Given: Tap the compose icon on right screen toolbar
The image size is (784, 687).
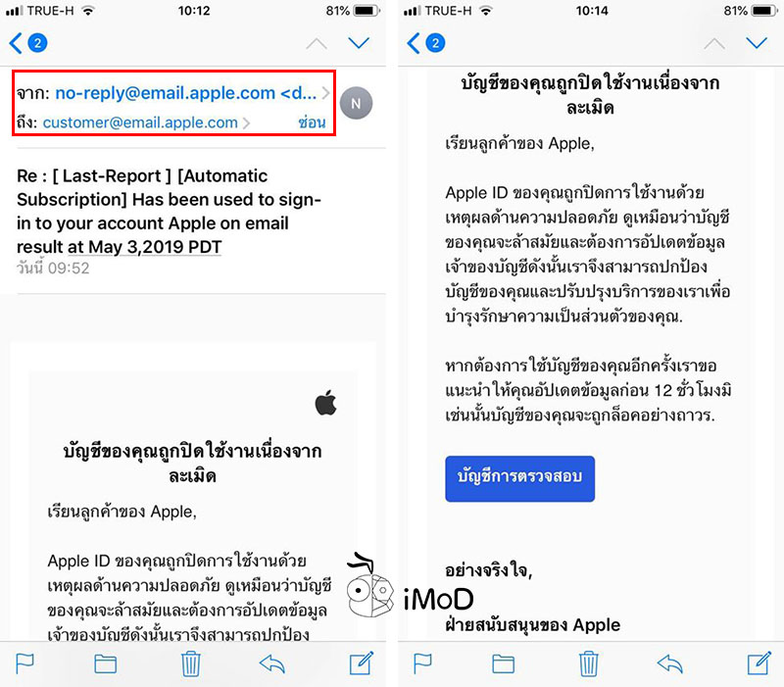Looking at the screenshot, I should click(759, 663).
